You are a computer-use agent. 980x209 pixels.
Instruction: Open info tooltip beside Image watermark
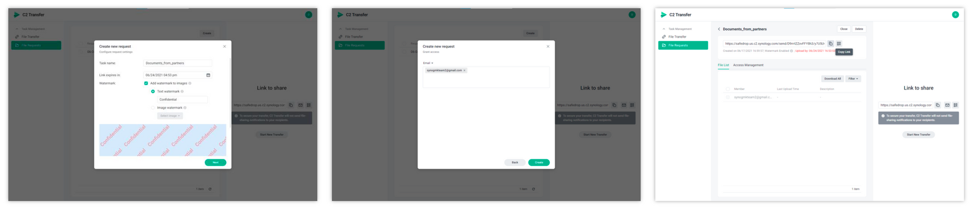click(x=185, y=108)
